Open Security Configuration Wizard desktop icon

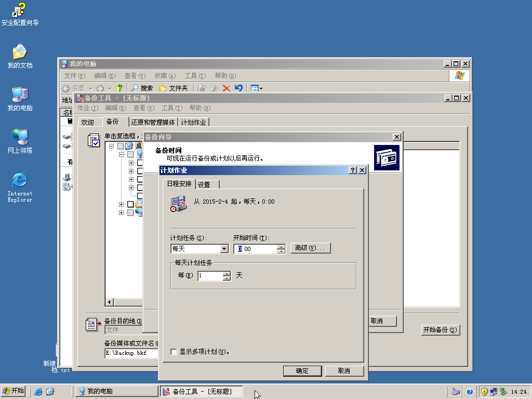(x=20, y=14)
